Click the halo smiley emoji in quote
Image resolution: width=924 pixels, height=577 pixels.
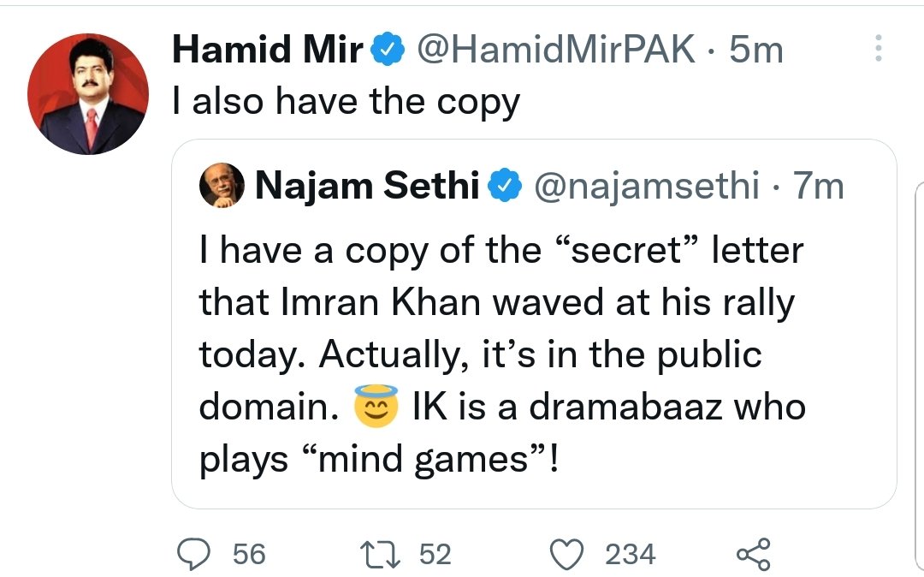(376, 406)
